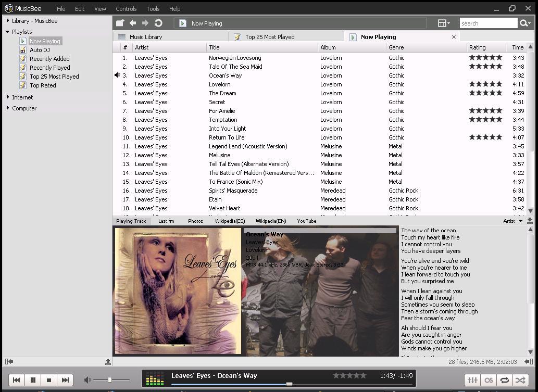Navigate back with the left arrow
Screen dimensions: 538x392
point(133,23)
